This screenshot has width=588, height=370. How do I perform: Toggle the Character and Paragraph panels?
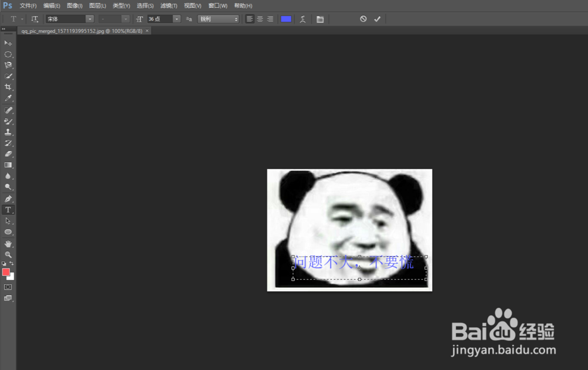click(x=320, y=19)
